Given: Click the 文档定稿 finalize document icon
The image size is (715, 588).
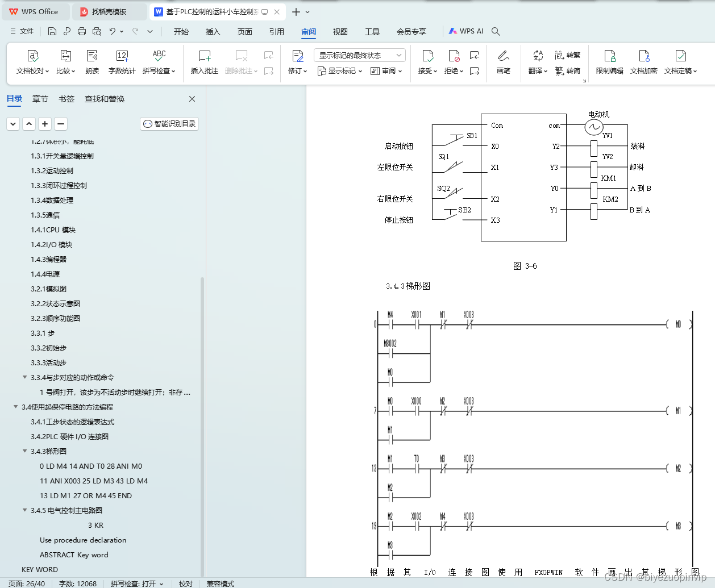Looking at the screenshot, I should pos(680,56).
